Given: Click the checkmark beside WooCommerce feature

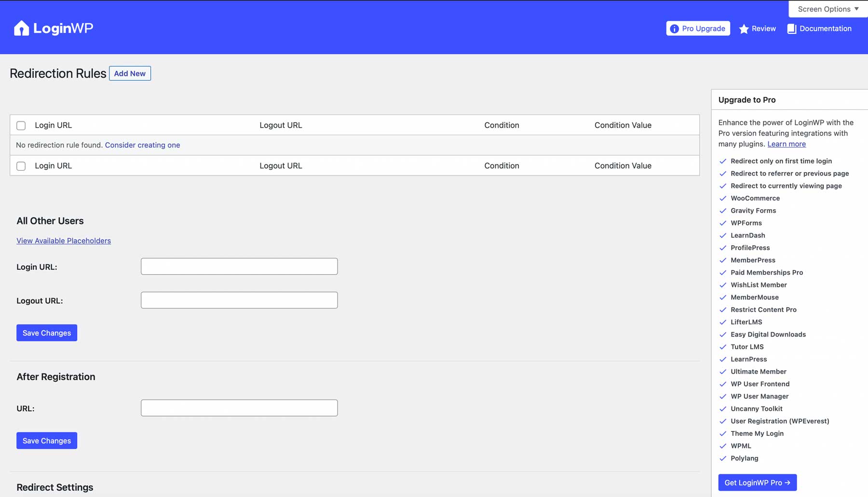Looking at the screenshot, I should [x=723, y=198].
